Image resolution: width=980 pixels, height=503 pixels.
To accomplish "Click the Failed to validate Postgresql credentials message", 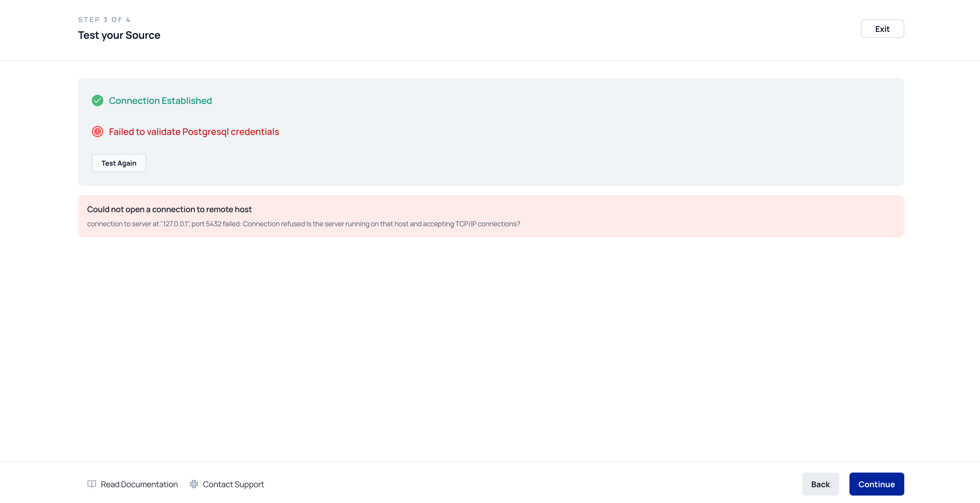I will click(x=194, y=132).
